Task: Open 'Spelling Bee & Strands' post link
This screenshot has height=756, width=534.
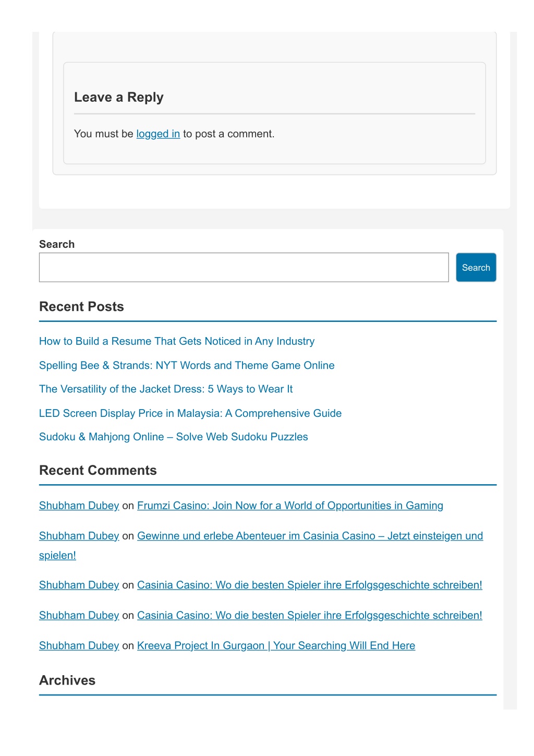Action: (187, 365)
